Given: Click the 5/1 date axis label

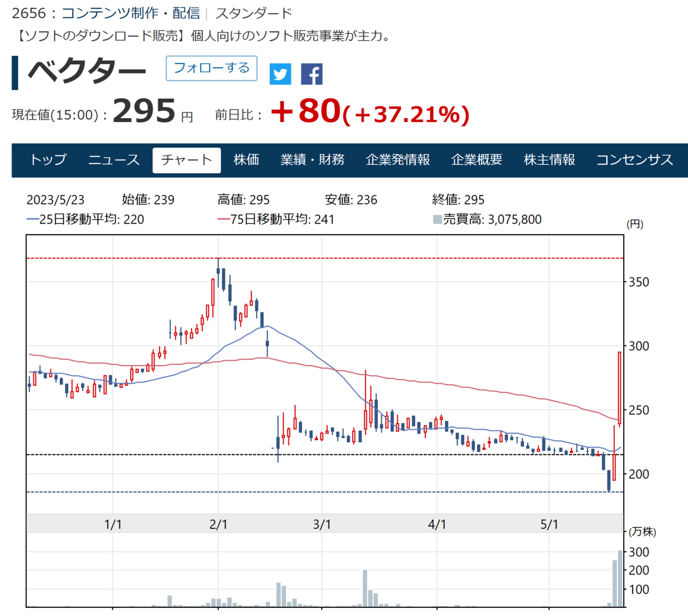Looking at the screenshot, I should 549,524.
